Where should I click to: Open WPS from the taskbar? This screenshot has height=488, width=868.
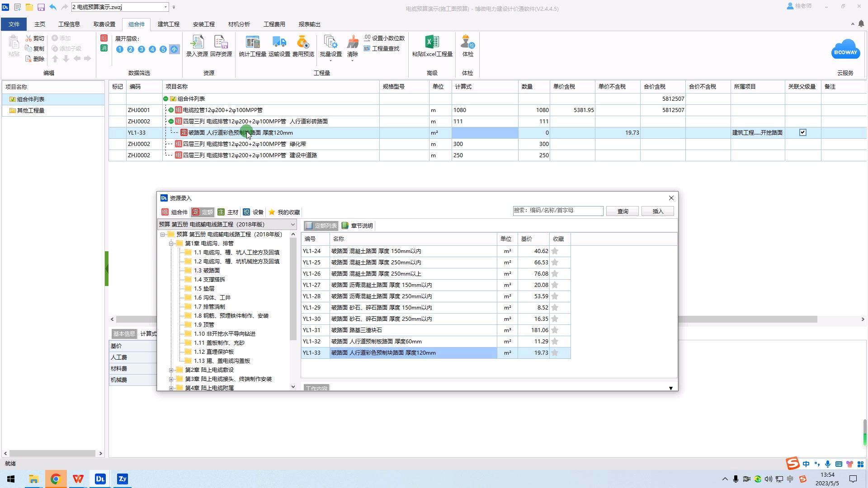(x=78, y=479)
